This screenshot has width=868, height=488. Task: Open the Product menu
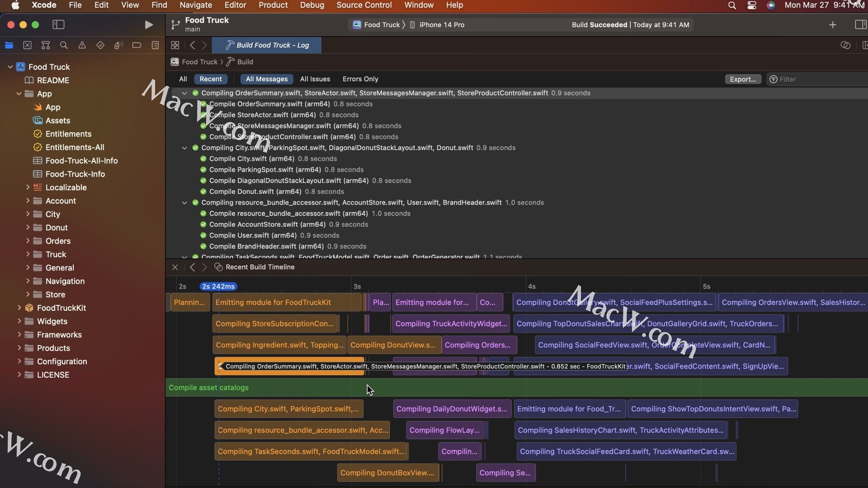(273, 5)
